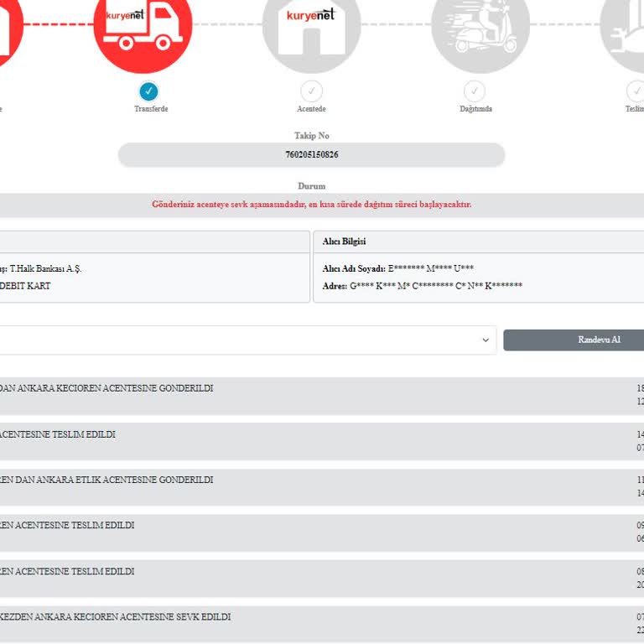Select the tracking number 760205150826 field
644x644 pixels.
click(311, 155)
